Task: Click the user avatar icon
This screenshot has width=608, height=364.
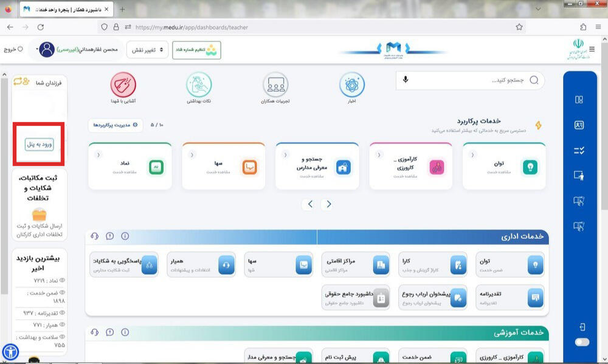Action: pyautogui.click(x=47, y=49)
